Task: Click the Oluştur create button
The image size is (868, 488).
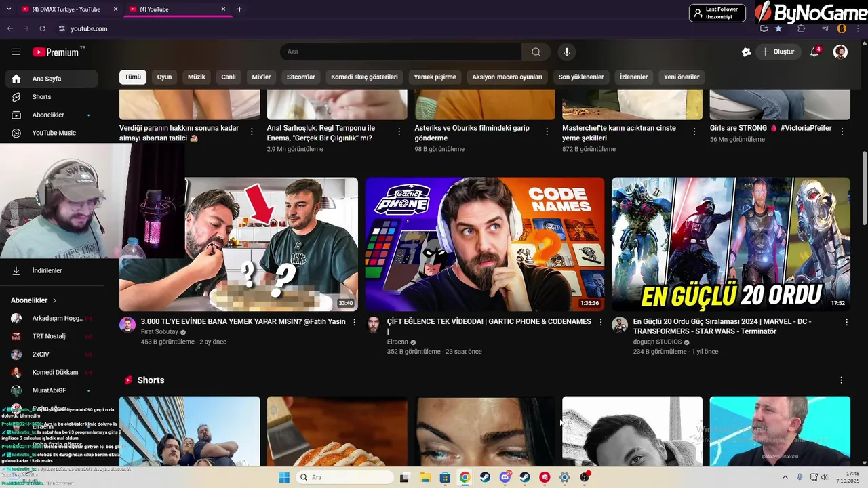Action: pyautogui.click(x=778, y=52)
